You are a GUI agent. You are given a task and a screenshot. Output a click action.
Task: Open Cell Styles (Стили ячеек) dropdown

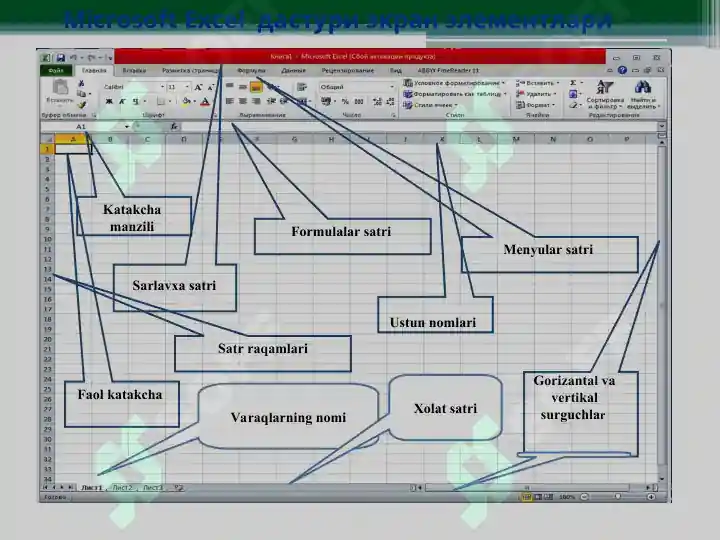[x=431, y=105]
